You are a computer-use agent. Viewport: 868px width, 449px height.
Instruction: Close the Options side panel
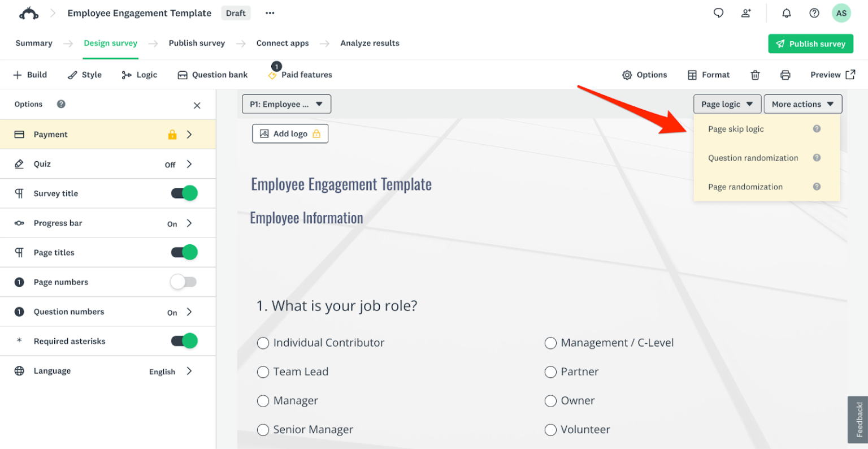pyautogui.click(x=197, y=105)
